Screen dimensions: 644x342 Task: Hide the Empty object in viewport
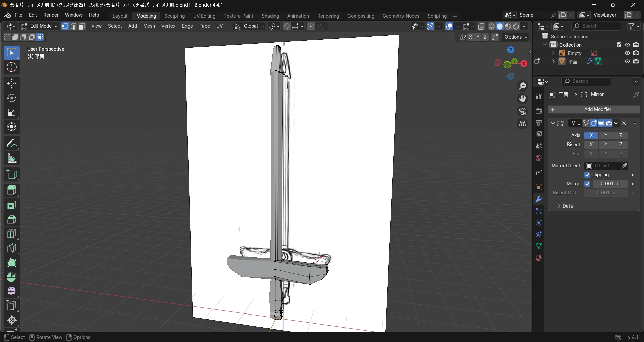coord(627,53)
